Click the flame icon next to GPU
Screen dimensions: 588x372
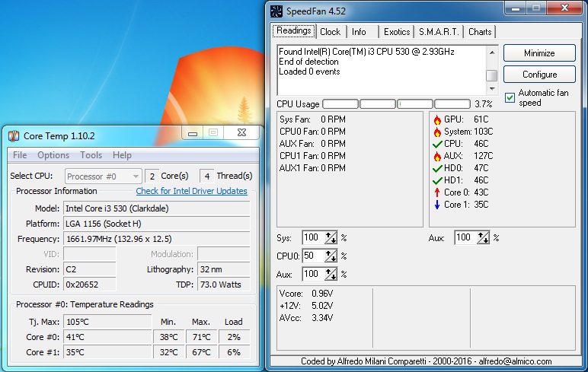(x=437, y=120)
